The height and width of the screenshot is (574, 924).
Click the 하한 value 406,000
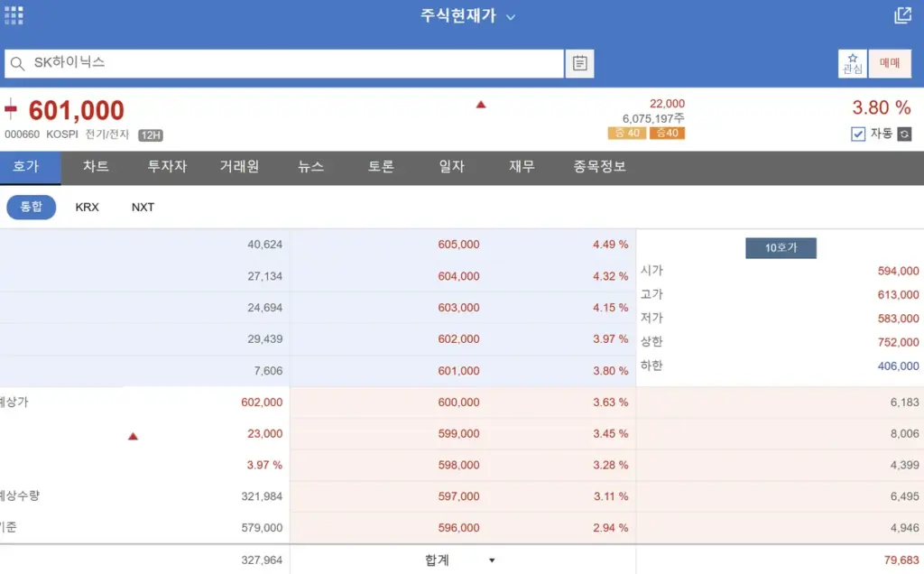coord(898,366)
